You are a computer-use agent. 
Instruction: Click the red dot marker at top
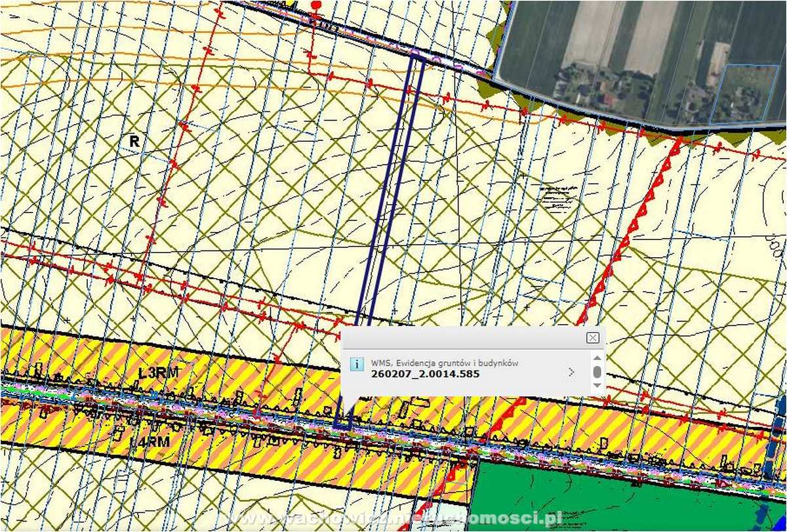(x=316, y=5)
